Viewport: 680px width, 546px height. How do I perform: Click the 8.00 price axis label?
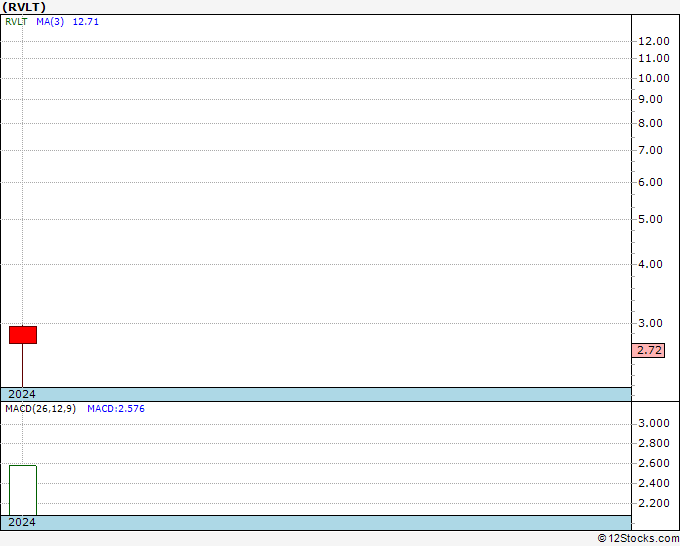click(x=650, y=123)
